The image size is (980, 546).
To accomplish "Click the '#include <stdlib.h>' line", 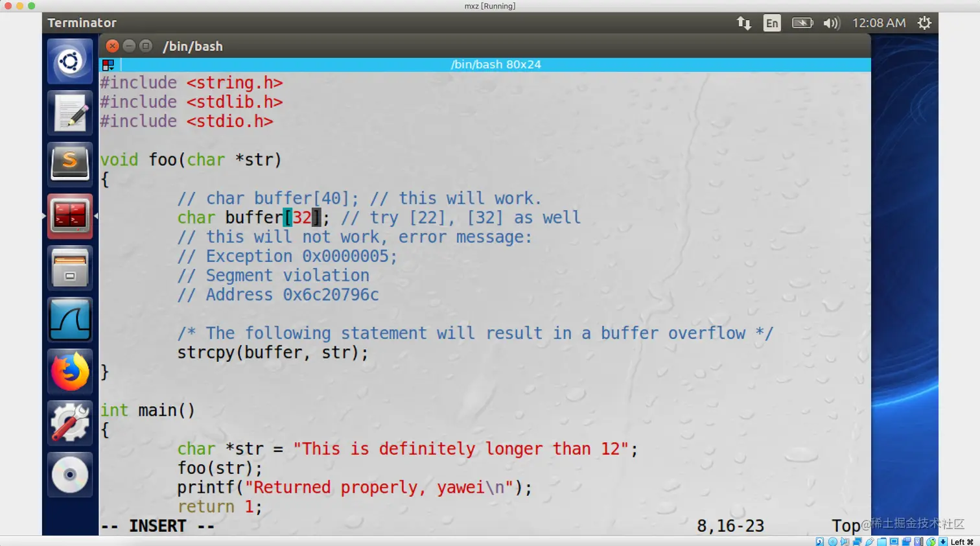I will [192, 102].
